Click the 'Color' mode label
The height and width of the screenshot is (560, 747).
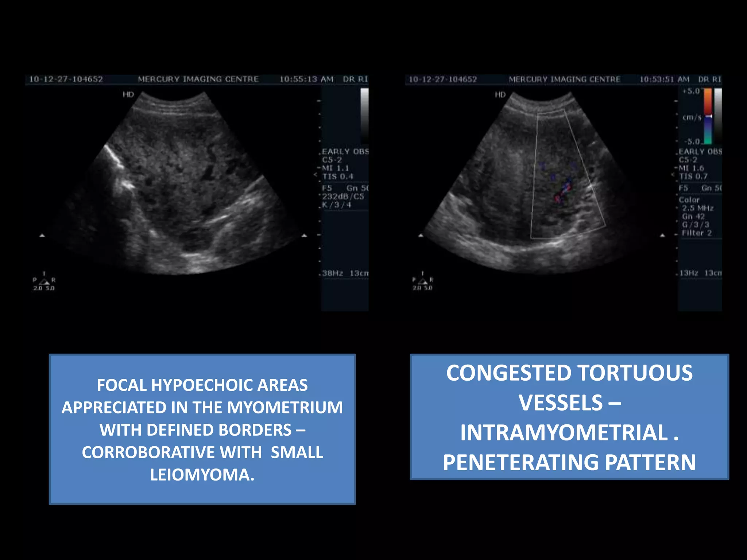click(x=689, y=200)
